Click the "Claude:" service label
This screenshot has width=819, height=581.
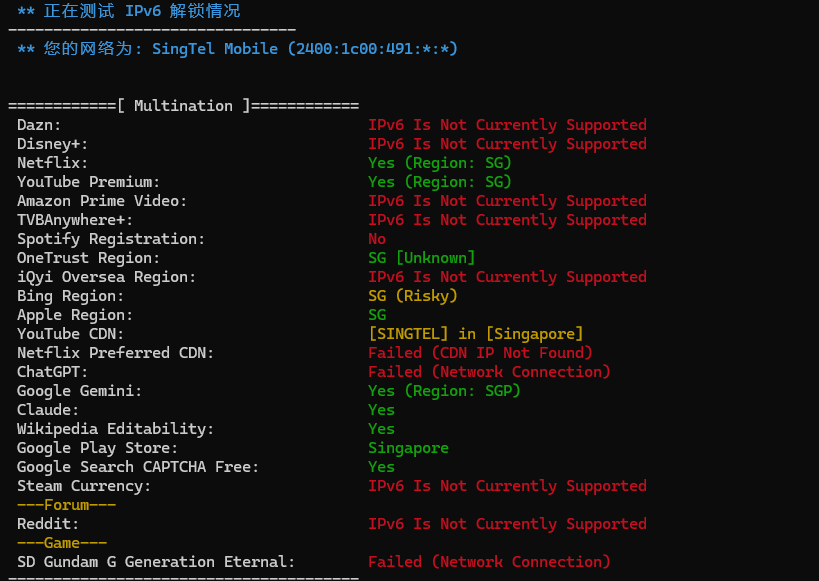coord(48,410)
